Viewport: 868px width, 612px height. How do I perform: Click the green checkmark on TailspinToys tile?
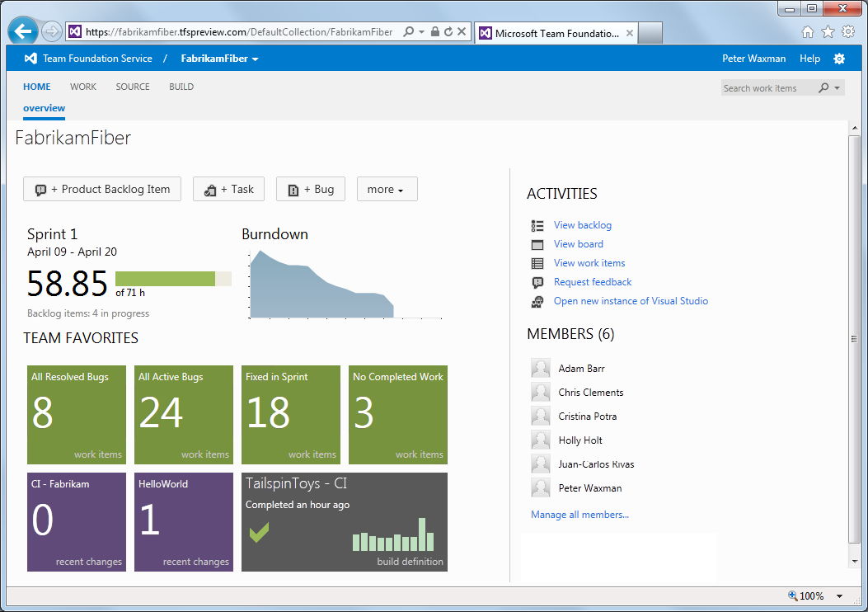point(259,532)
